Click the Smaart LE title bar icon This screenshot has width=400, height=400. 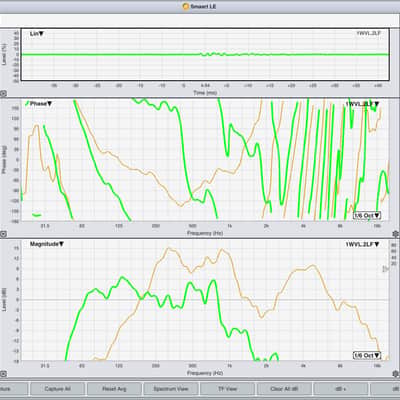pyautogui.click(x=186, y=6)
